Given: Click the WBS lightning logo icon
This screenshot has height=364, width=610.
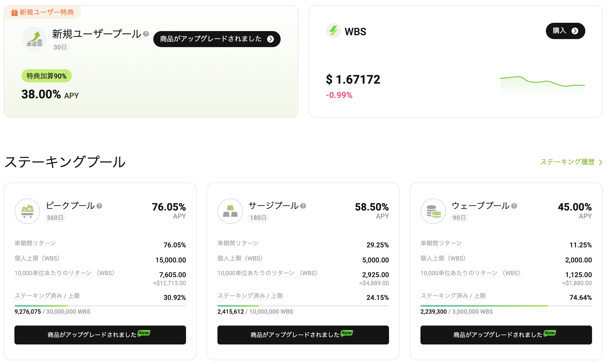Looking at the screenshot, I should 334,31.
